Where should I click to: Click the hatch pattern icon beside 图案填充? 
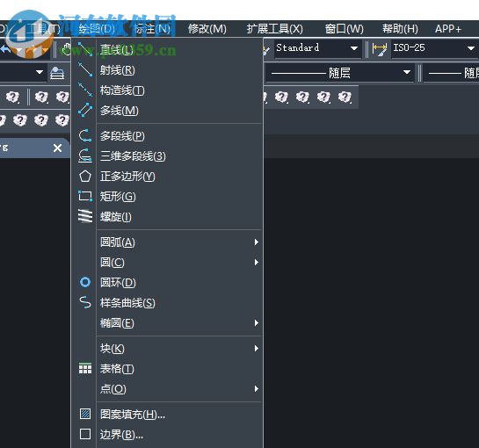[85, 414]
